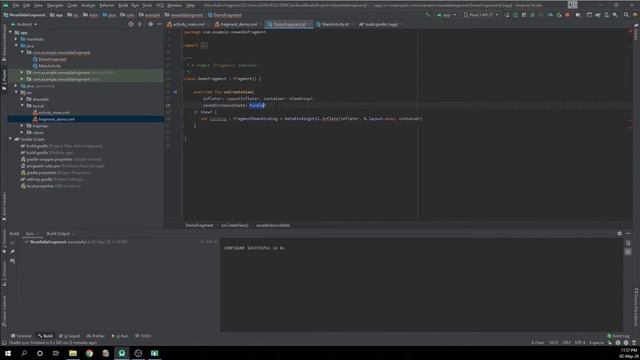
Task: Select local.properties in Gradle Scripts
Action: pyautogui.click(x=51, y=186)
